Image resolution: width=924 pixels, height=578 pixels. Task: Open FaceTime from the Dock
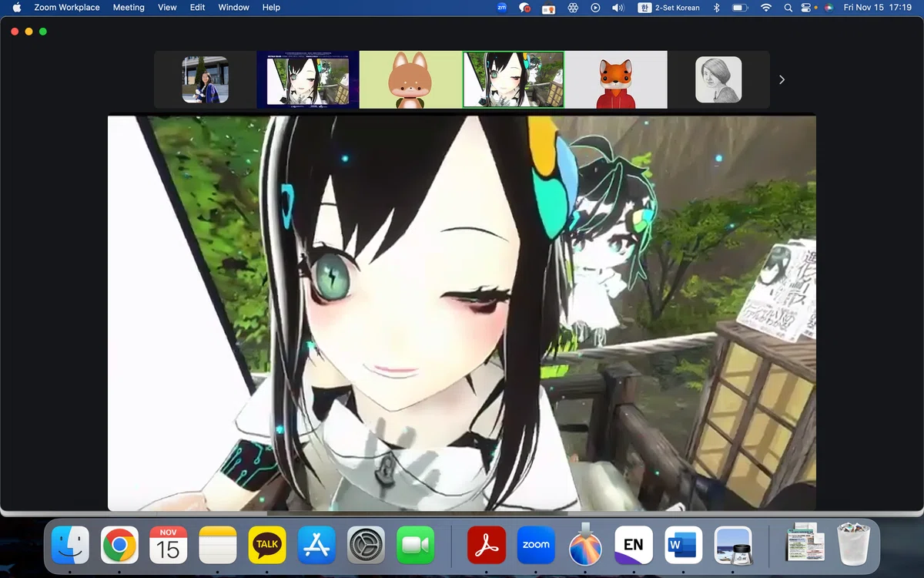coord(416,546)
